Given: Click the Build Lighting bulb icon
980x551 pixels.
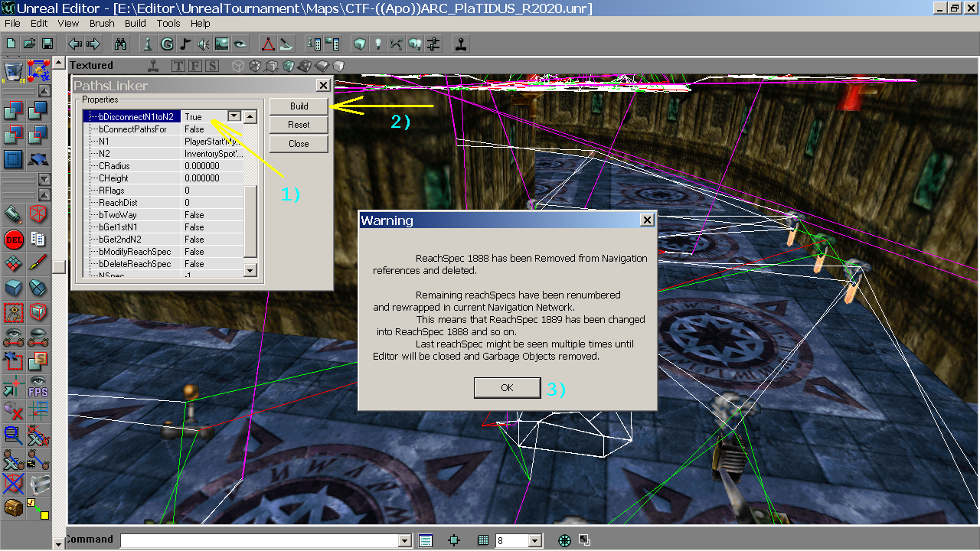Looking at the screenshot, I should 378,44.
